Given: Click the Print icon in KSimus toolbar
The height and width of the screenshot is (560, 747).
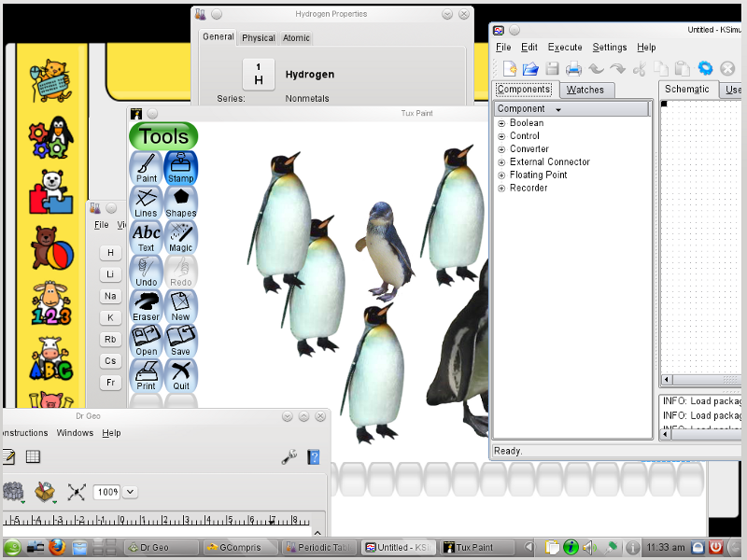Looking at the screenshot, I should 573,68.
